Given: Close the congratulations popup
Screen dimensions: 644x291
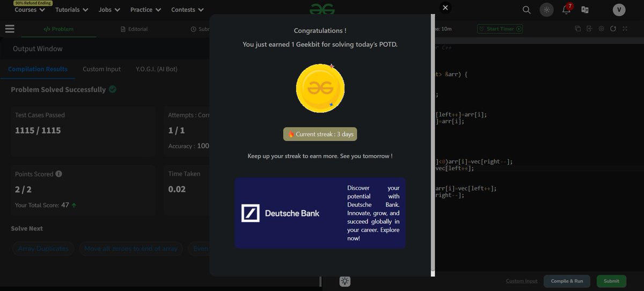Looking at the screenshot, I should [445, 8].
